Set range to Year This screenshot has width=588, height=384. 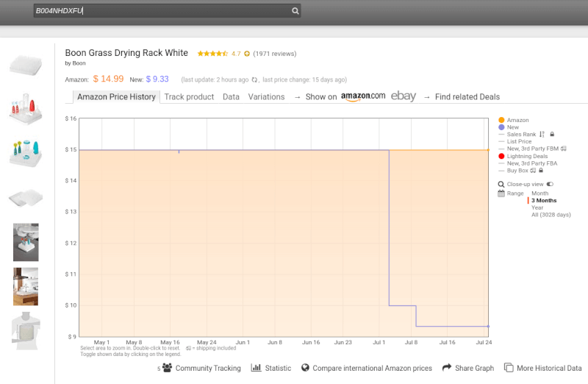point(537,207)
